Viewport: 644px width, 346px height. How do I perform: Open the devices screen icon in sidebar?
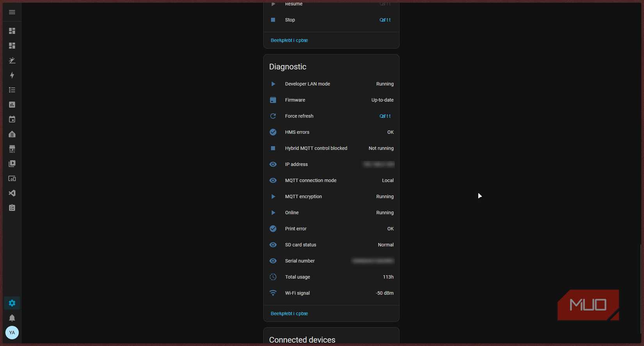(12, 179)
